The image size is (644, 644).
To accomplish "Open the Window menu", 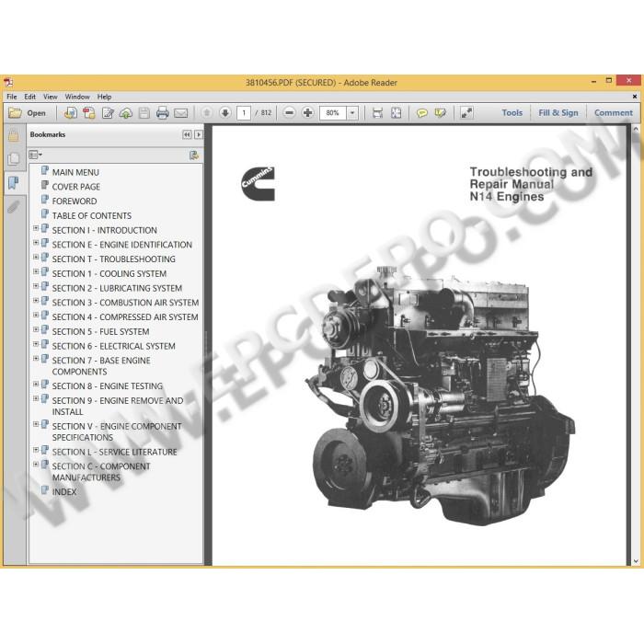I will pyautogui.click(x=77, y=97).
